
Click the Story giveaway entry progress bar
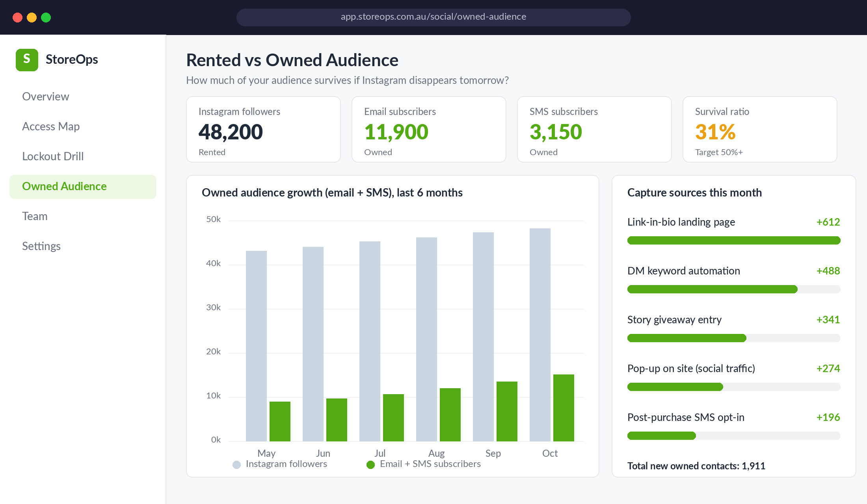734,338
